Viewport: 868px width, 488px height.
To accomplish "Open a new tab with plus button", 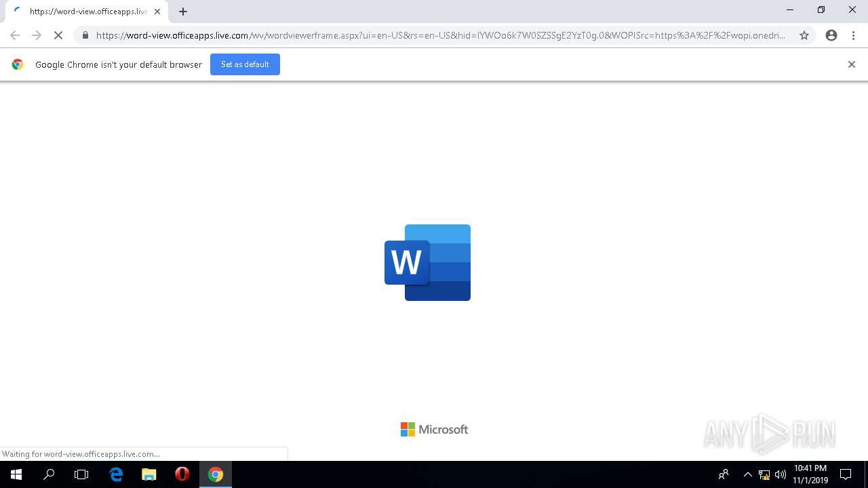I will 183,12.
